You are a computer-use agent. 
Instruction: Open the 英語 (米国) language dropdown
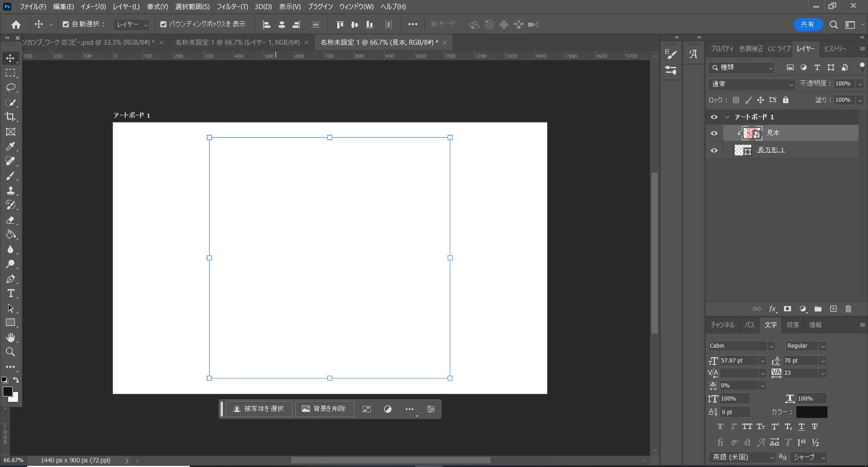(x=742, y=457)
